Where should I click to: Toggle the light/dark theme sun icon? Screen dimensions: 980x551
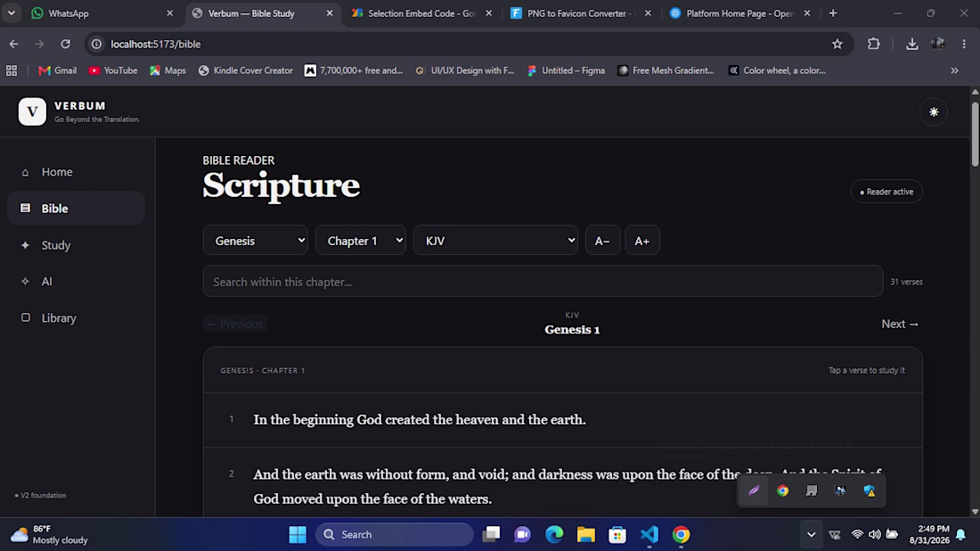tap(934, 112)
